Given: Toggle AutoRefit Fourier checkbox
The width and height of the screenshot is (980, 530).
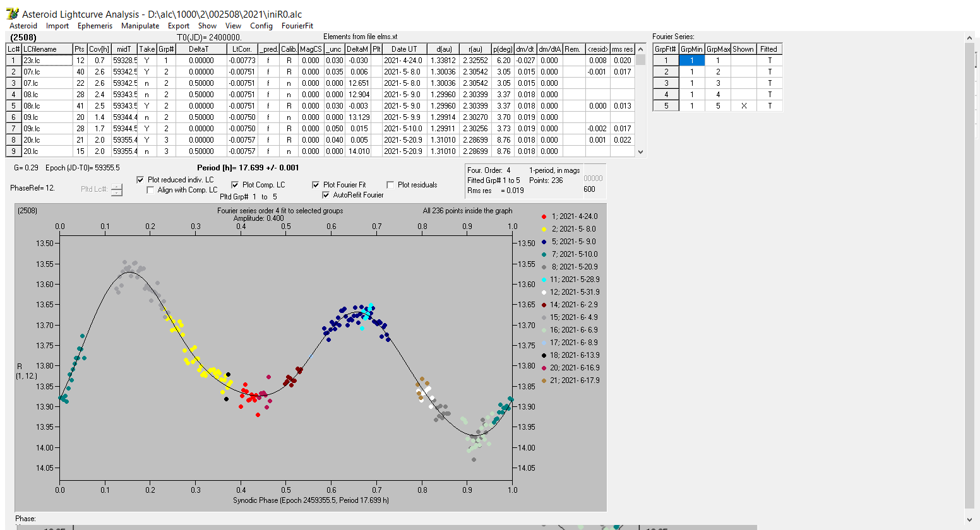Looking at the screenshot, I should click(326, 195).
